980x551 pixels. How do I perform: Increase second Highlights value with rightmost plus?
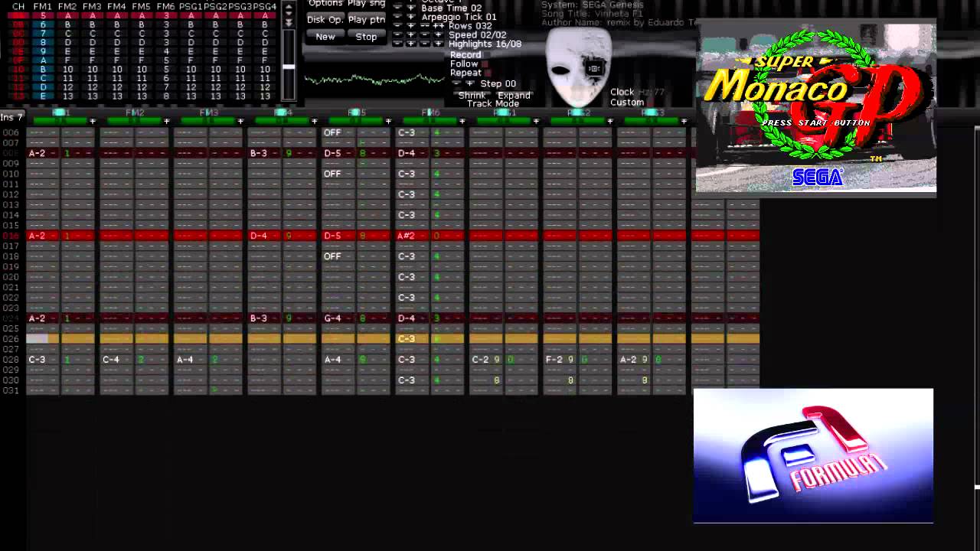pos(438,43)
